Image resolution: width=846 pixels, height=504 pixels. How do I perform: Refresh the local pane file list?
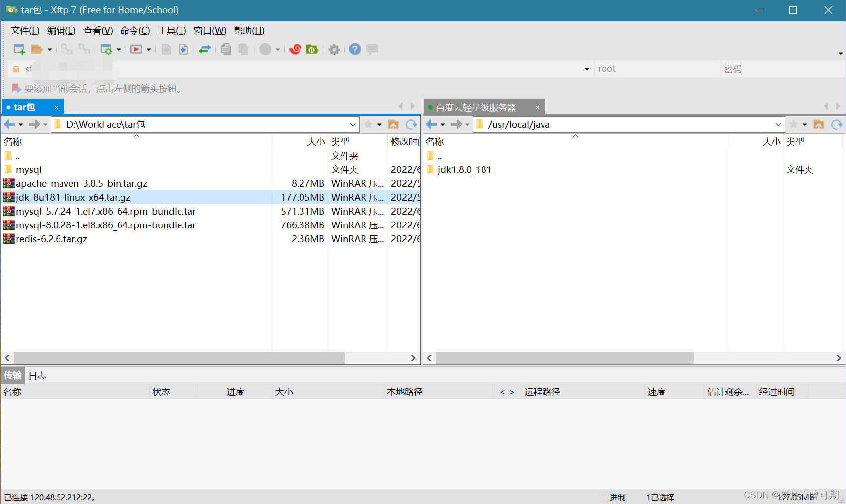point(411,124)
